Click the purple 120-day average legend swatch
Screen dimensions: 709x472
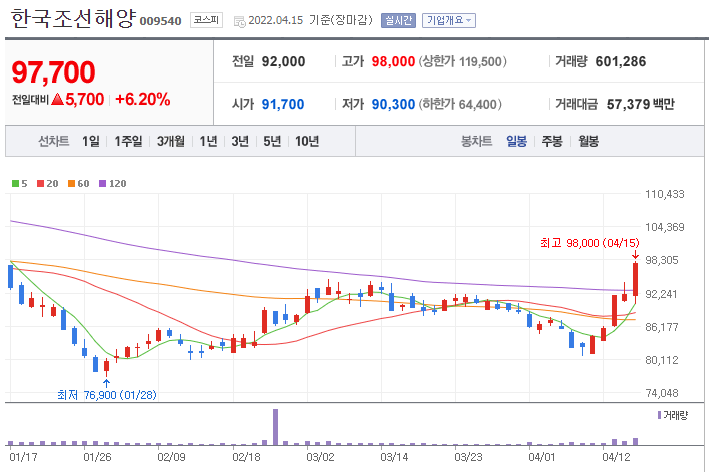click(x=102, y=184)
